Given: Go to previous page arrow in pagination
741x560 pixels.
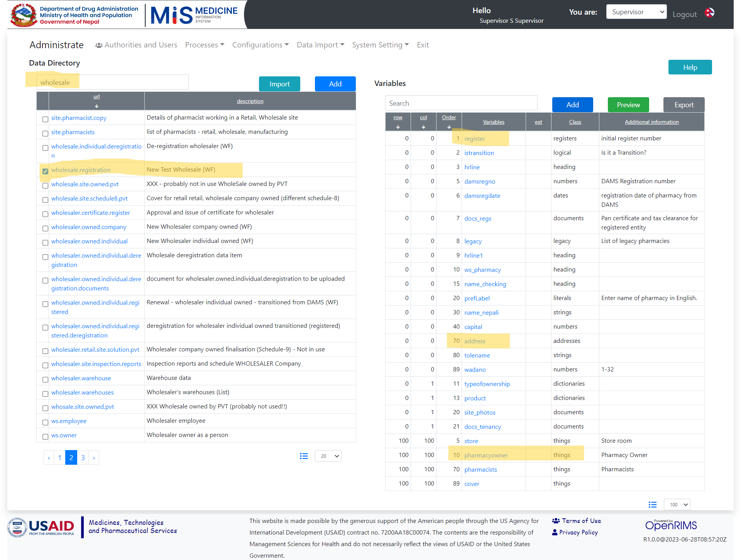Looking at the screenshot, I should point(49,458).
